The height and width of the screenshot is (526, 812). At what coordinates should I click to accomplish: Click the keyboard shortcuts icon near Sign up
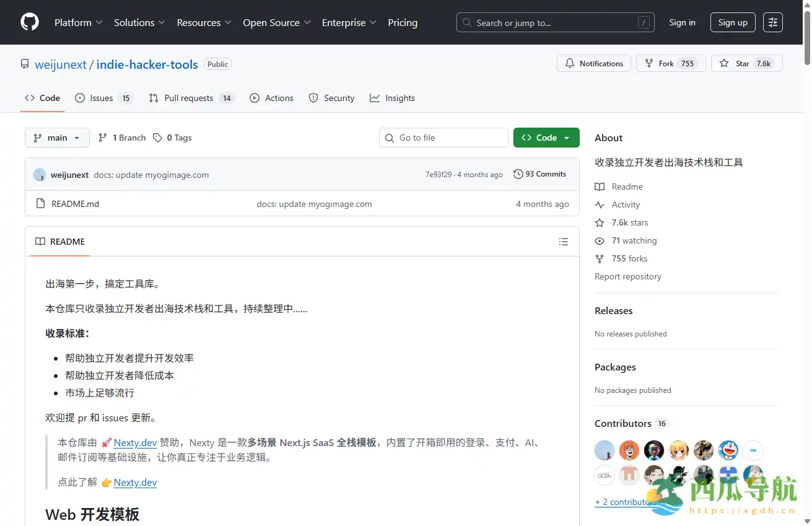tap(772, 22)
